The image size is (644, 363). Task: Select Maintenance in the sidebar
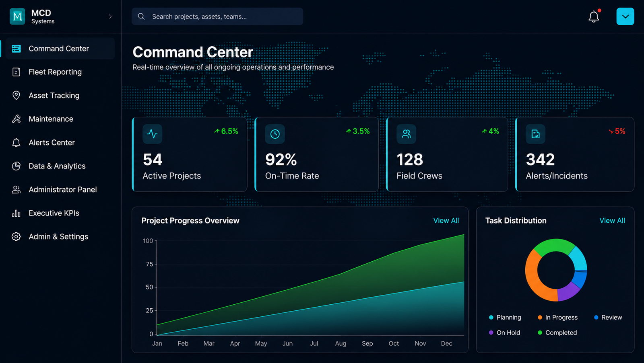tap(60, 119)
